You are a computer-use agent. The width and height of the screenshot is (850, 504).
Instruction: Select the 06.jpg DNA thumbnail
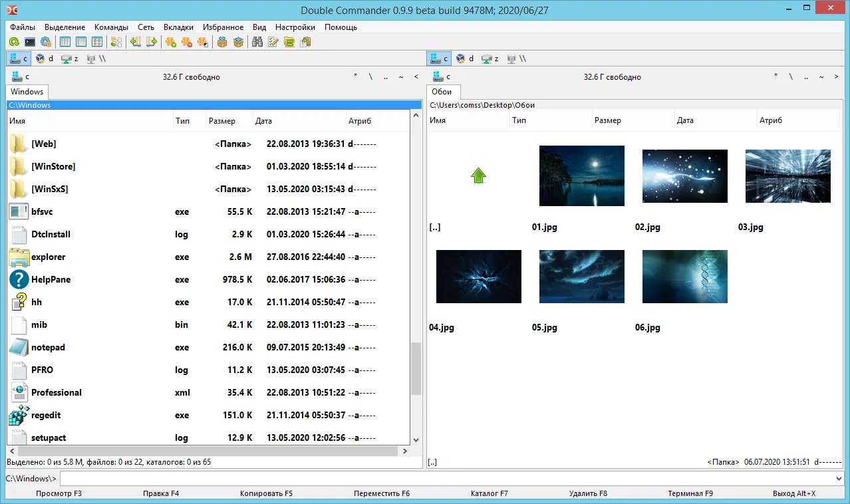click(684, 276)
